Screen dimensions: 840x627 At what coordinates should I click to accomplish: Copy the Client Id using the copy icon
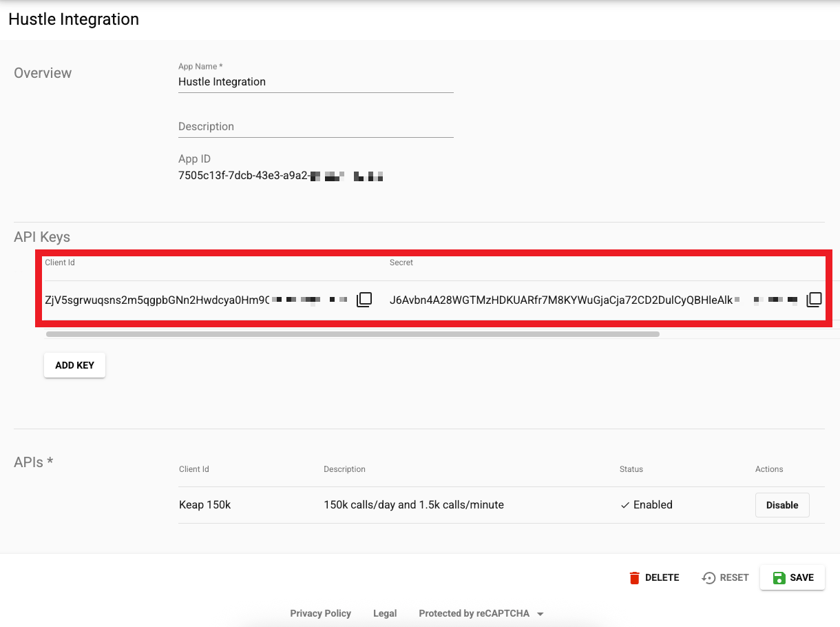point(364,299)
